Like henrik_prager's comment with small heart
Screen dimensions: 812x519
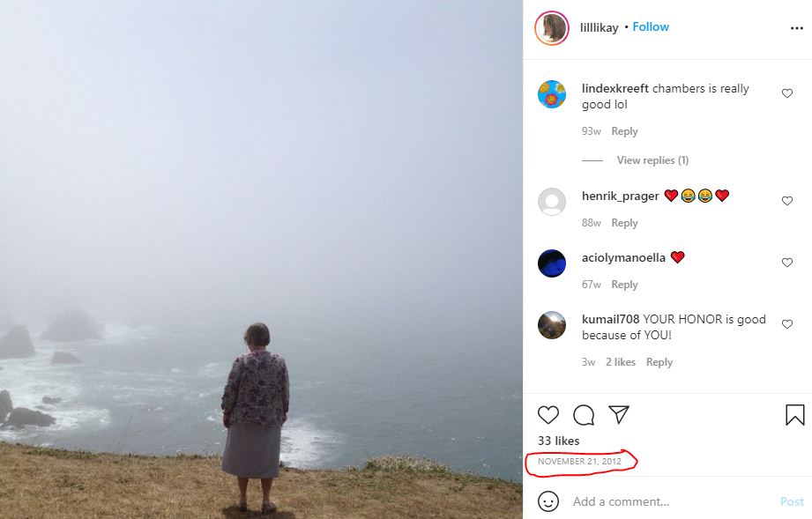point(787,201)
